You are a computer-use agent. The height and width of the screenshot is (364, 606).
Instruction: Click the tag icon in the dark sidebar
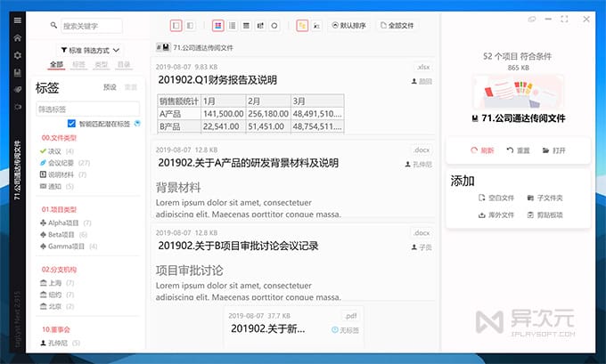click(18, 90)
